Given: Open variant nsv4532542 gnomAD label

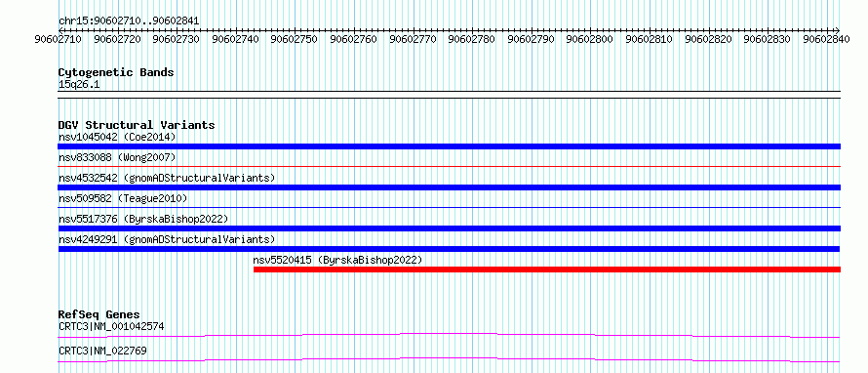Looking at the screenshot, I should [167, 178].
